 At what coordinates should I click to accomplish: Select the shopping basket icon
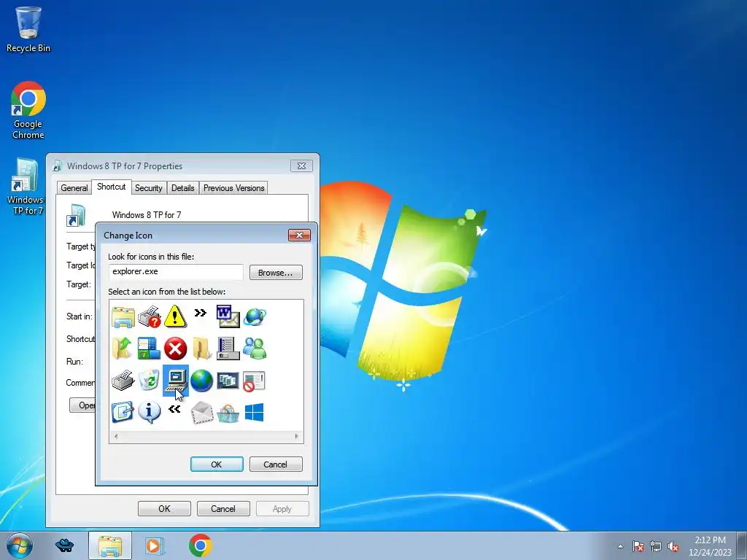pos(228,413)
